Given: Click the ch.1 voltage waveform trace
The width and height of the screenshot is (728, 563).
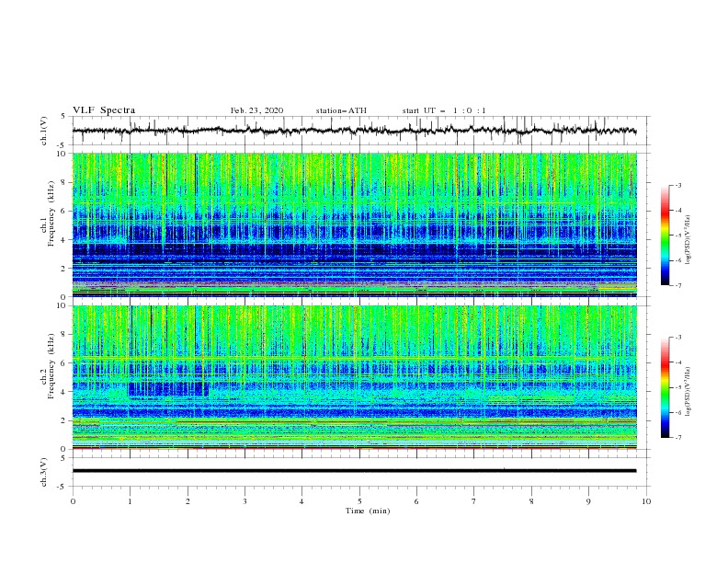Looking at the screenshot, I should pos(354,131).
